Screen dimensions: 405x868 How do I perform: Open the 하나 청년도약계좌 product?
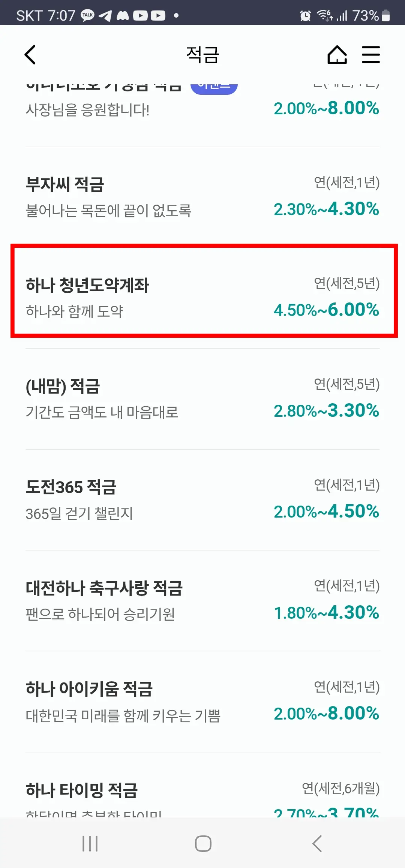(x=202, y=296)
